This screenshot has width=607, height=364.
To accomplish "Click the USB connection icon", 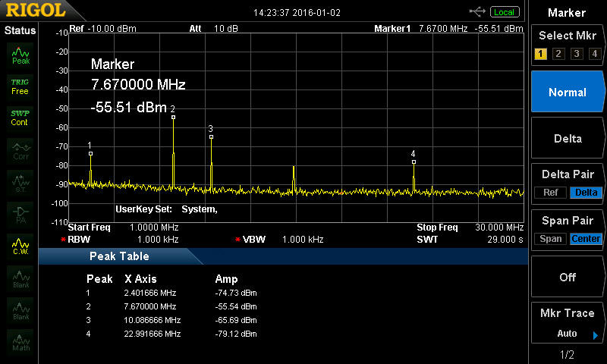I will (477, 11).
